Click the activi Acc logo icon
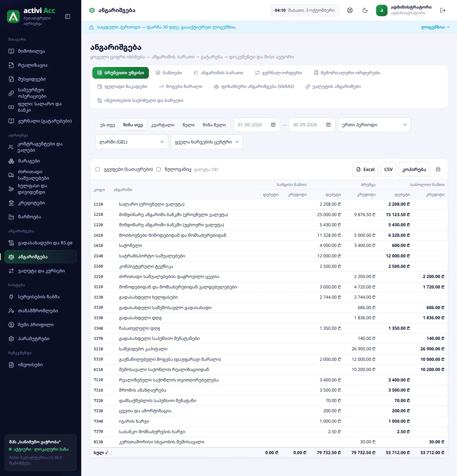 (x=13, y=17)
